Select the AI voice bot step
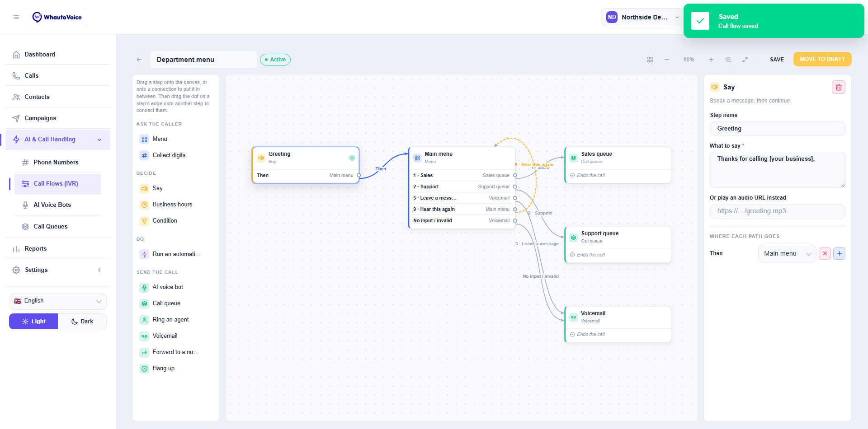This screenshot has height=429, width=868. [175, 287]
